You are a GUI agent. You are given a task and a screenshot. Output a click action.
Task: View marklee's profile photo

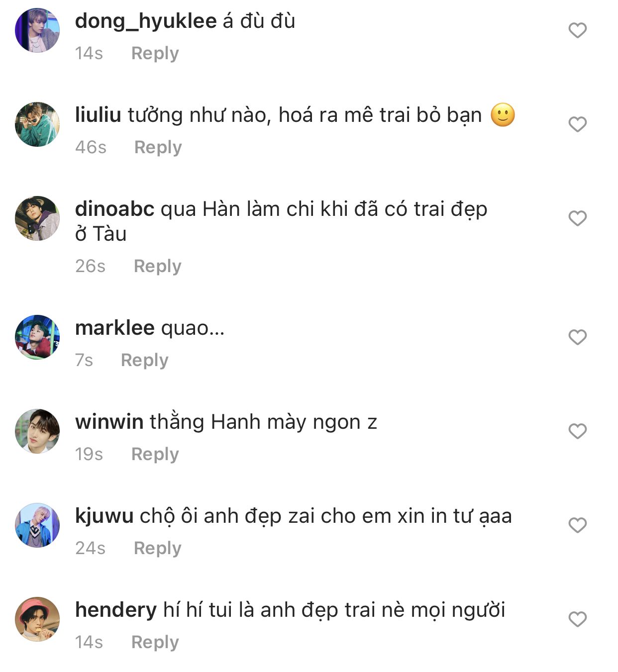tap(37, 337)
